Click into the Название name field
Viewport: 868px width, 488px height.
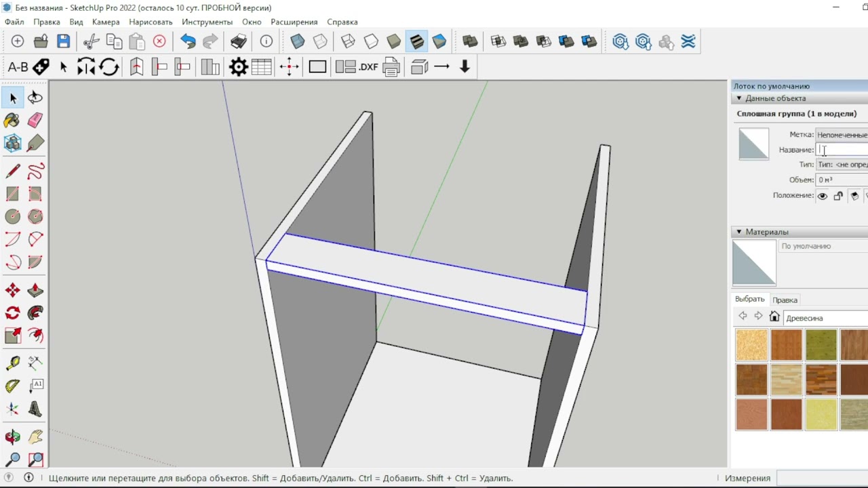pos(843,150)
